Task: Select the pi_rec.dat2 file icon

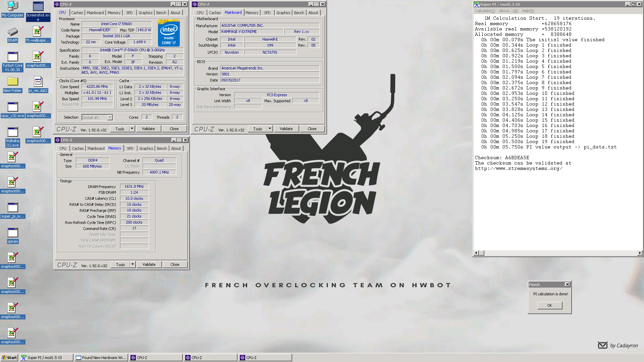Action: click(x=38, y=85)
